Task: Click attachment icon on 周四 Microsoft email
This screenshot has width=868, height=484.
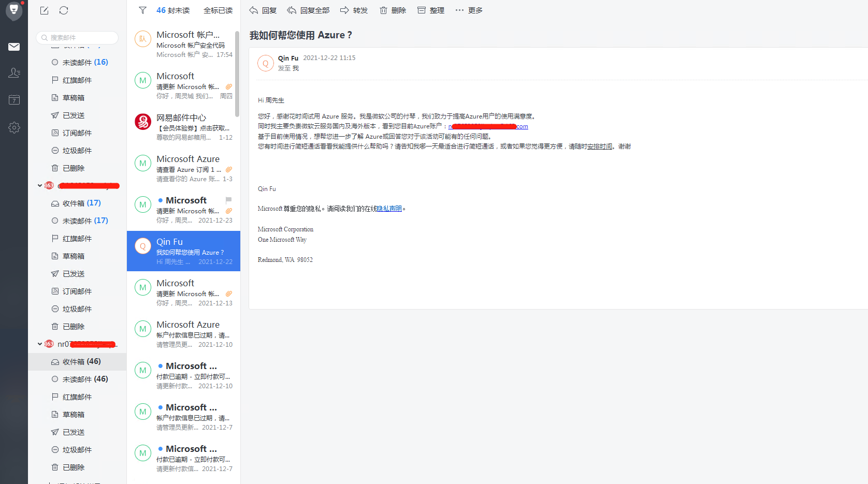Action: click(228, 86)
